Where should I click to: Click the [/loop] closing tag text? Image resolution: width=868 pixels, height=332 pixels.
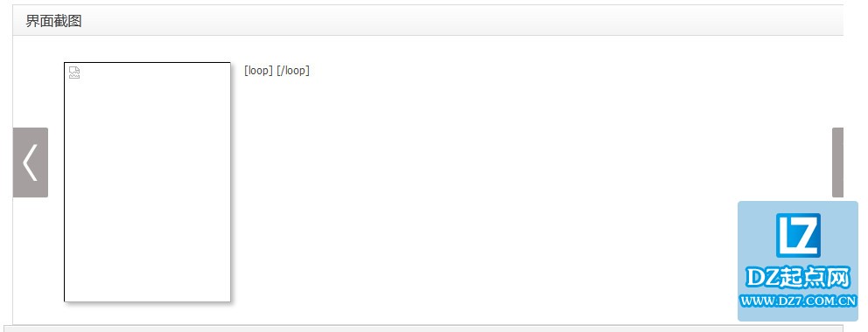[x=293, y=71]
